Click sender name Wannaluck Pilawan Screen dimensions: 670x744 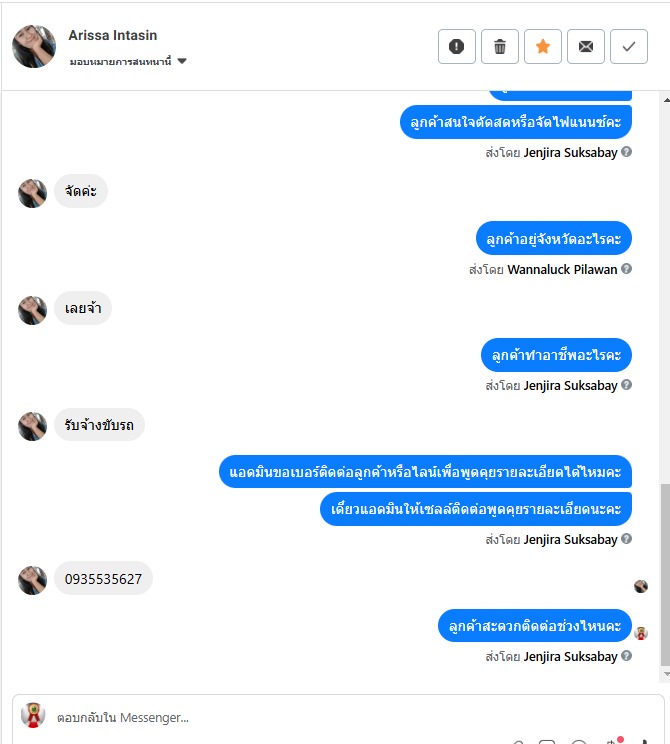(562, 270)
